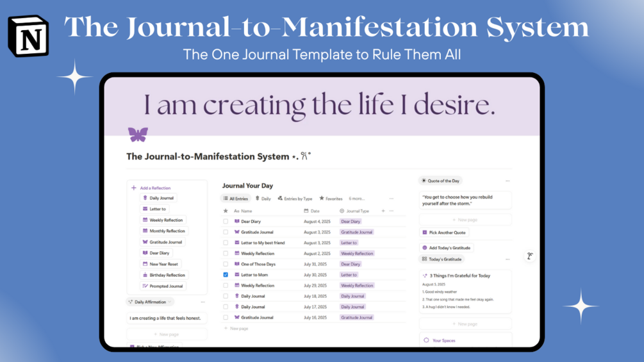The image size is (644, 362).
Task: Open the three-dot menu beside Today's Gratitude
Action: click(508, 259)
